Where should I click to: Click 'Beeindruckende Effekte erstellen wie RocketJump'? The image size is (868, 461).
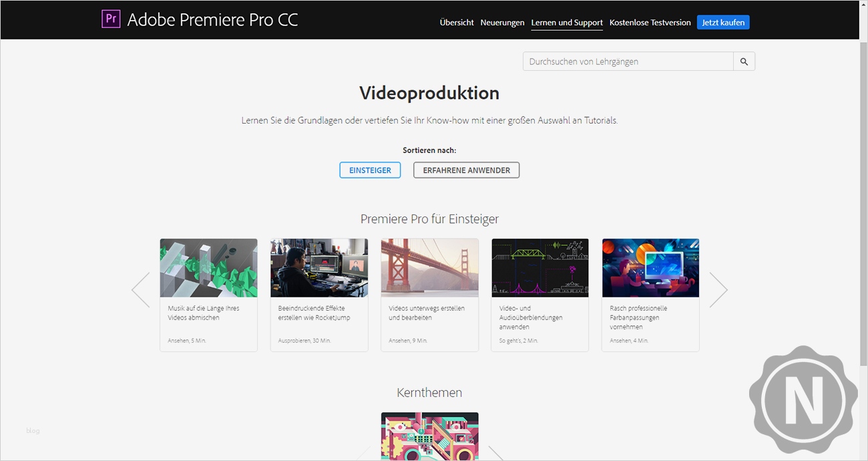(314, 313)
